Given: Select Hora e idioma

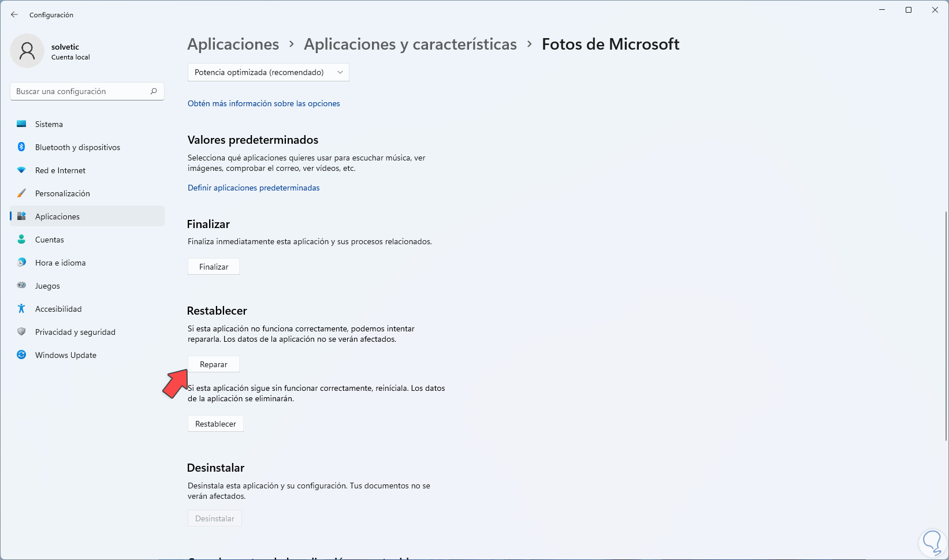Looking at the screenshot, I should [x=87, y=263].
